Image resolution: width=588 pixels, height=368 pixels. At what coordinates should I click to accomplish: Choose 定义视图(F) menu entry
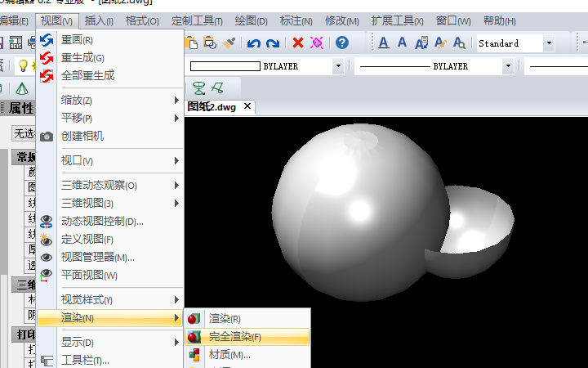110,239
